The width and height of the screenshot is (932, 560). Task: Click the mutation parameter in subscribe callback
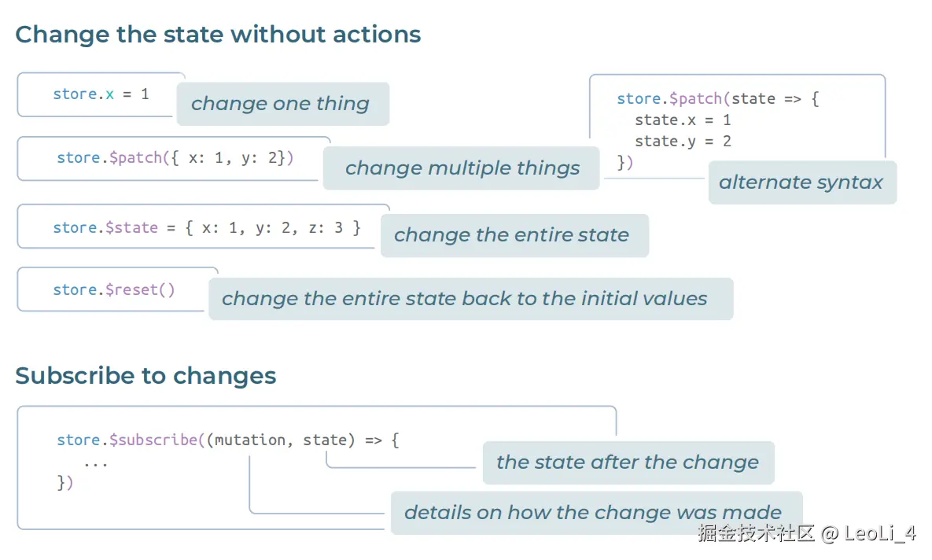[250, 440]
